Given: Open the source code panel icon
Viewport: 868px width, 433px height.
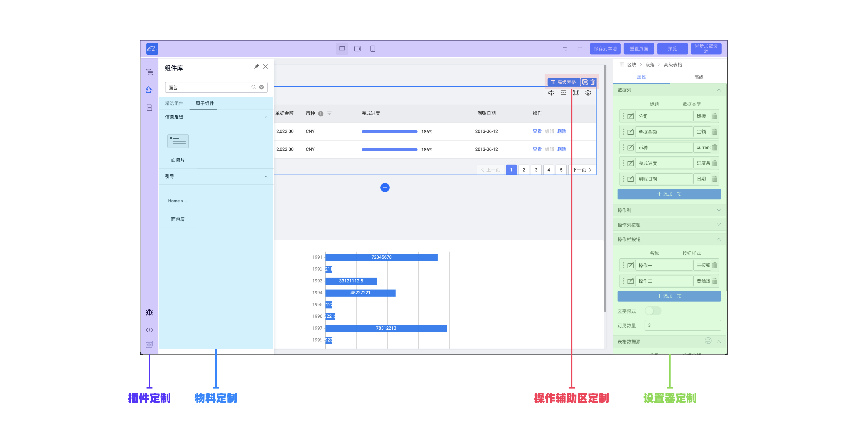Looking at the screenshot, I should [149, 330].
